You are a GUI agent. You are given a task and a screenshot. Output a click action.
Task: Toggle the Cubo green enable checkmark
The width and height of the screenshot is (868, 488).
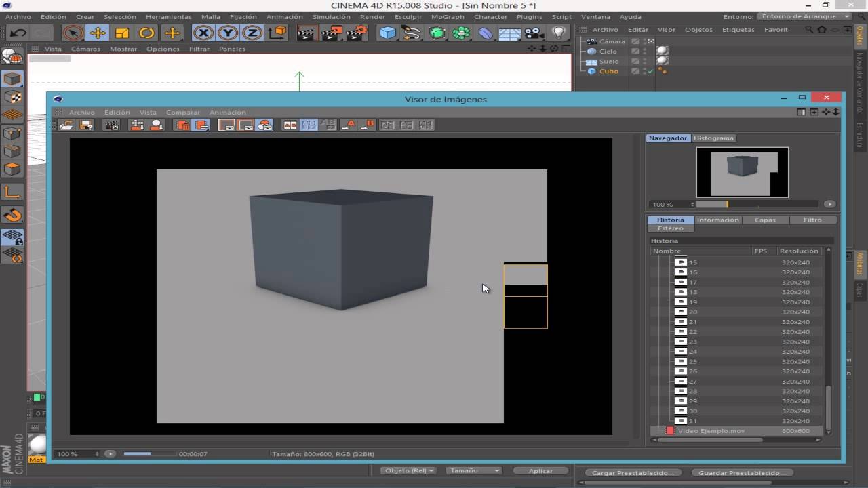pyautogui.click(x=651, y=71)
